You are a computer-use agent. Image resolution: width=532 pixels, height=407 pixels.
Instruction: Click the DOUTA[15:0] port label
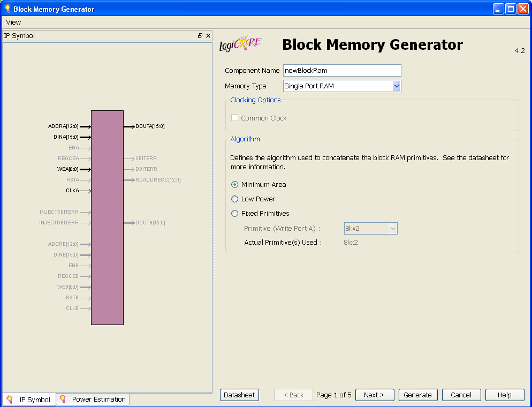150,126
